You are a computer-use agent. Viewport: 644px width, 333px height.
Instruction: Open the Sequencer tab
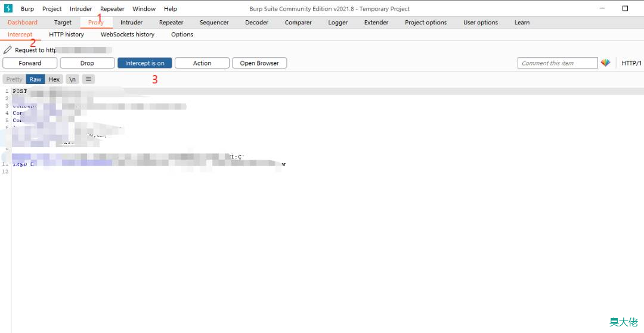(215, 23)
